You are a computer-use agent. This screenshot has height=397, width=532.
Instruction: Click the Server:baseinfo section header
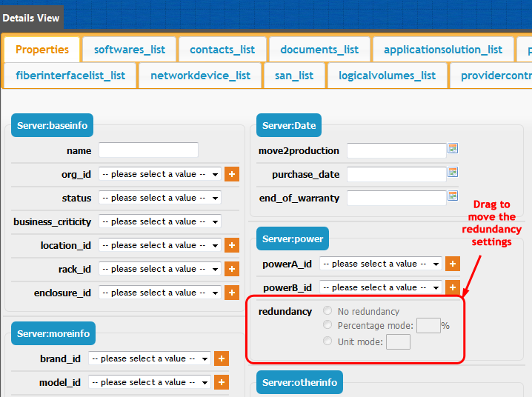pos(53,125)
